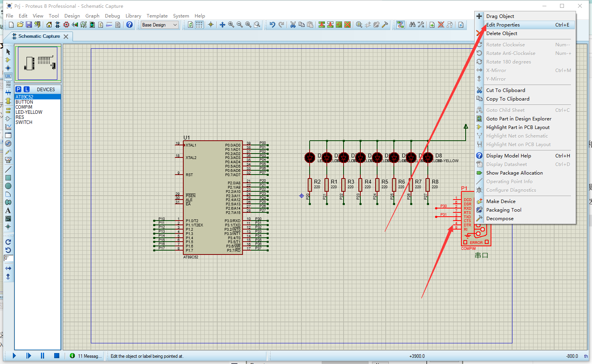Click the New Sheet icon
592x364 pixels.
(x=432, y=25)
